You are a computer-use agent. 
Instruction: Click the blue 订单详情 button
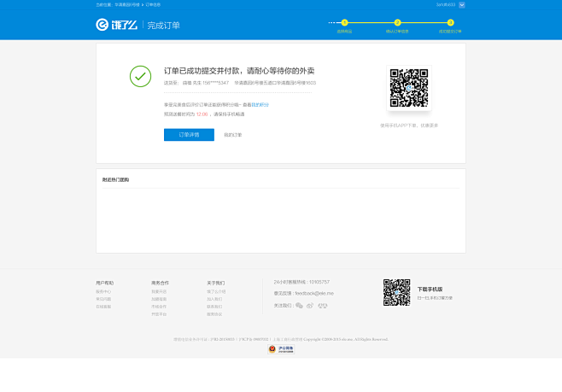point(189,135)
